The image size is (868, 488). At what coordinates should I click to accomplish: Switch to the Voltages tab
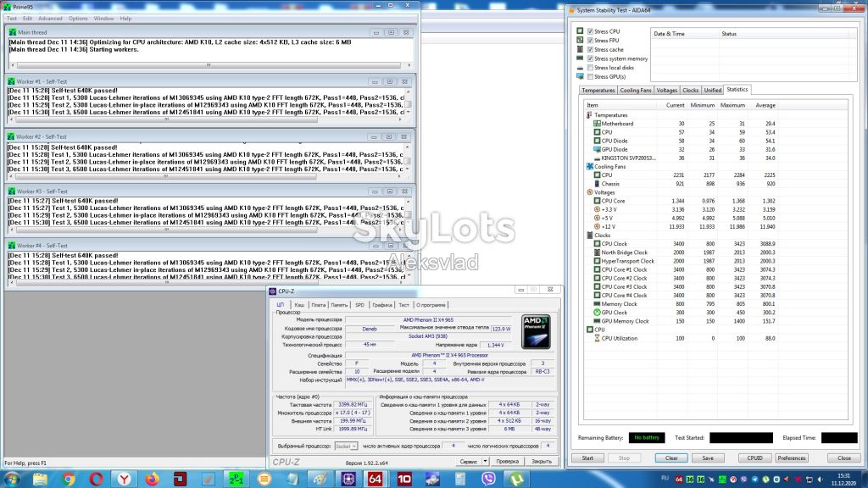[666, 90]
